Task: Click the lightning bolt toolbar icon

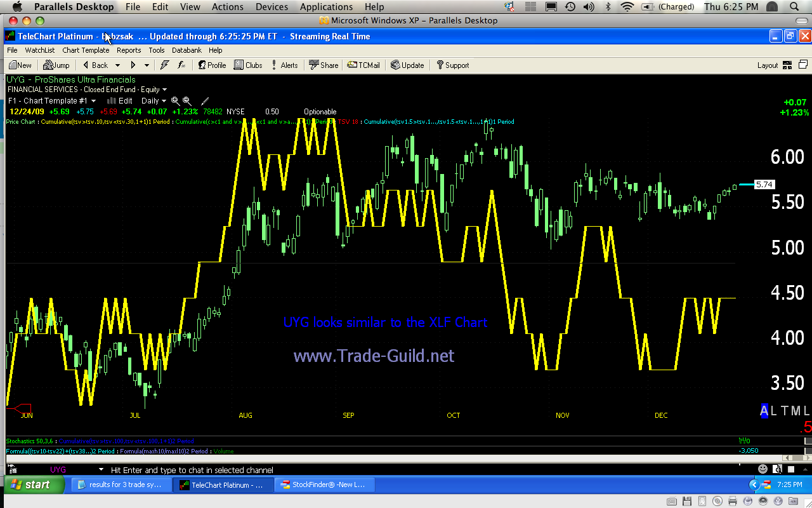Action: point(165,65)
